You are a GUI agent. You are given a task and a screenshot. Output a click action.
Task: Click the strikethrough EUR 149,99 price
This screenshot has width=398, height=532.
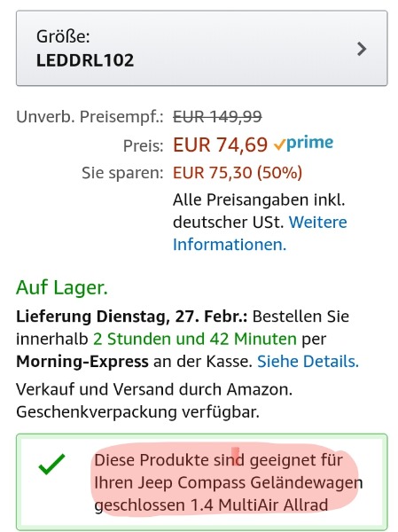pos(217,117)
